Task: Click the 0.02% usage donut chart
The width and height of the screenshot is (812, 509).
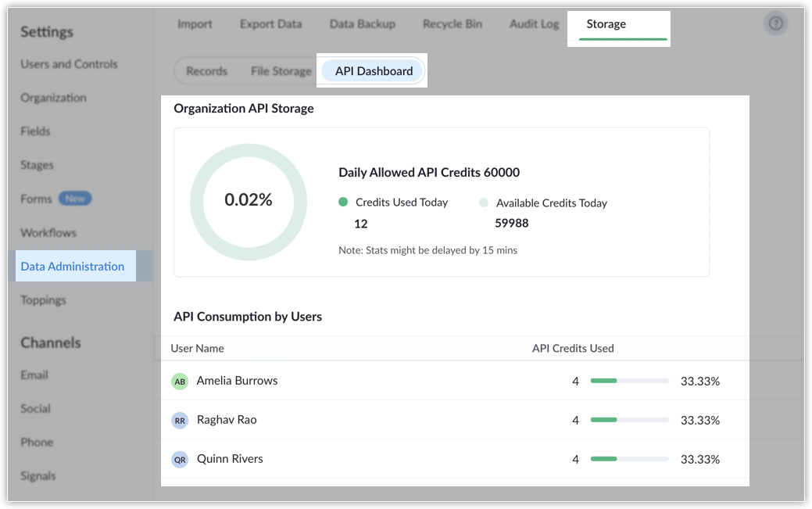Action: [x=249, y=202]
